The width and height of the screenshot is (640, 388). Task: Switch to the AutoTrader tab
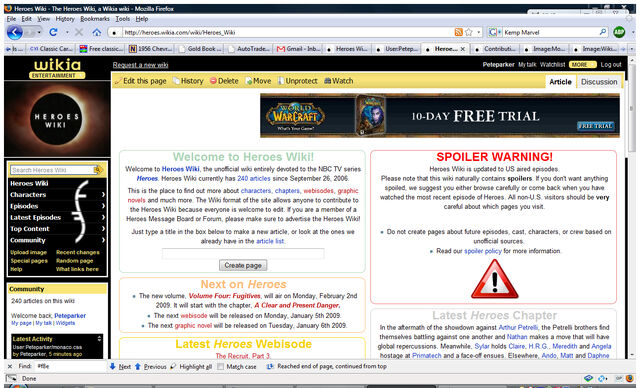[249, 49]
